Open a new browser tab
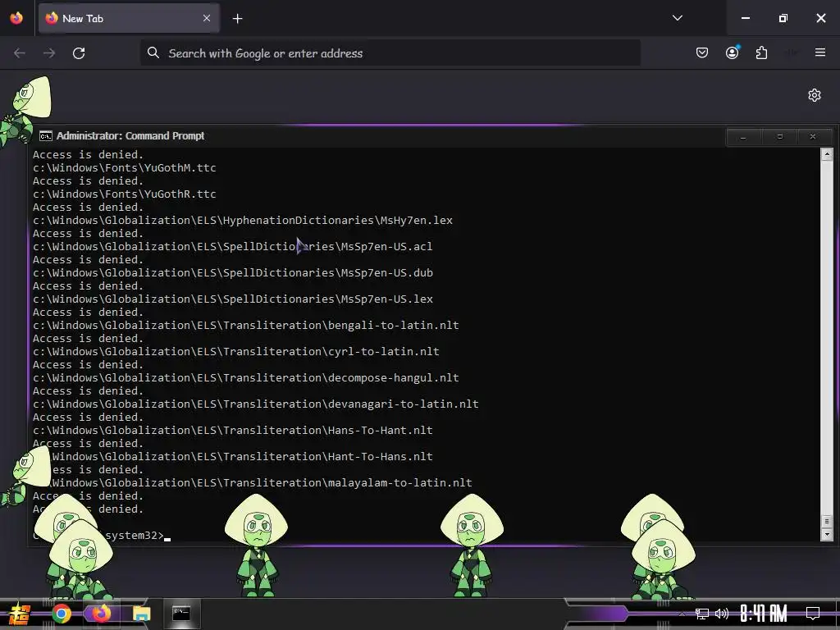Viewport: 840px width, 630px height. [x=237, y=19]
